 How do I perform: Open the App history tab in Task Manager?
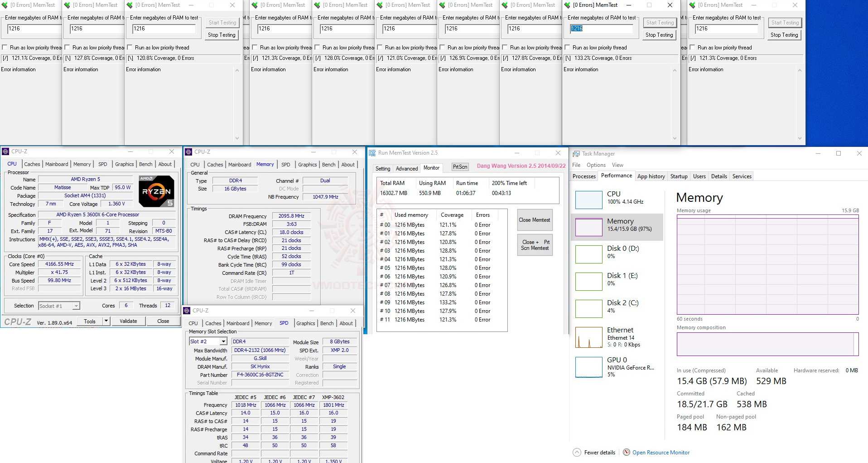[x=651, y=176]
